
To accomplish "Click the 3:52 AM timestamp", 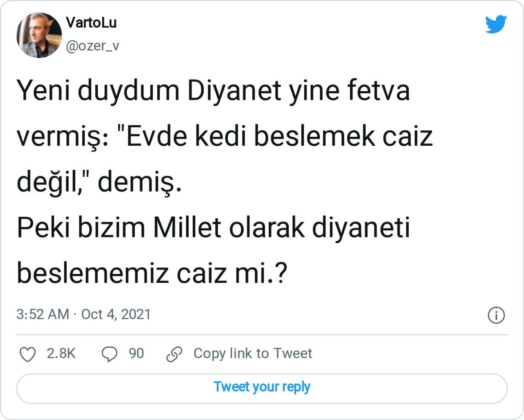I will pyautogui.click(x=43, y=314).
